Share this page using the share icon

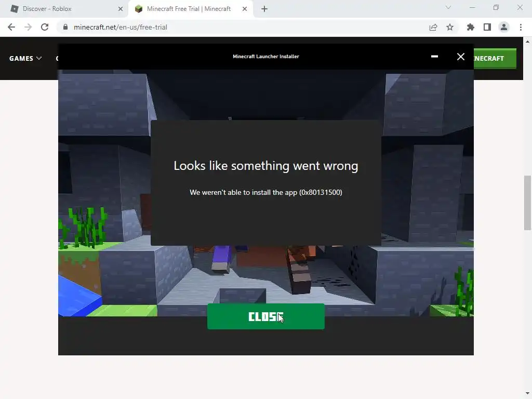pyautogui.click(x=433, y=27)
